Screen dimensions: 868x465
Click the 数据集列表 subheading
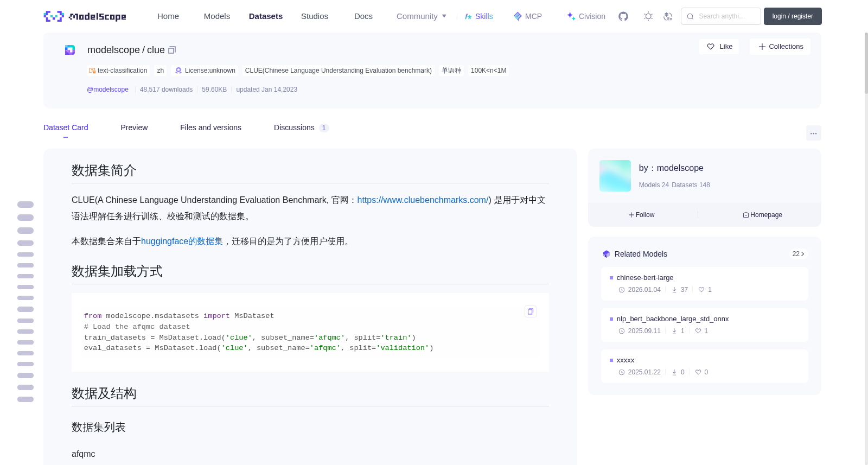click(x=99, y=427)
